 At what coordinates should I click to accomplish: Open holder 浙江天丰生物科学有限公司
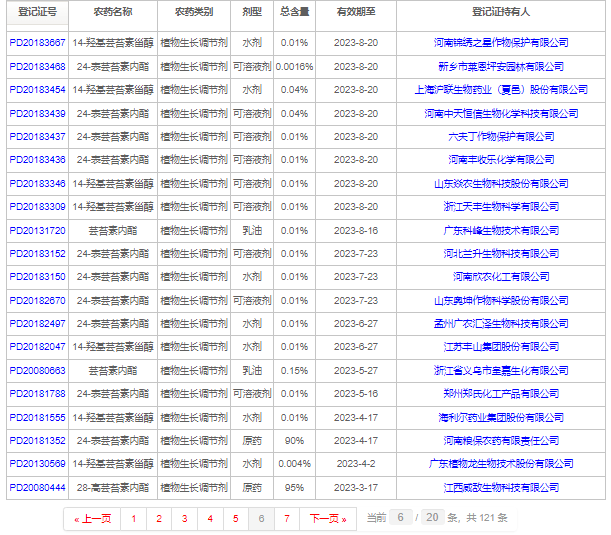pos(501,207)
